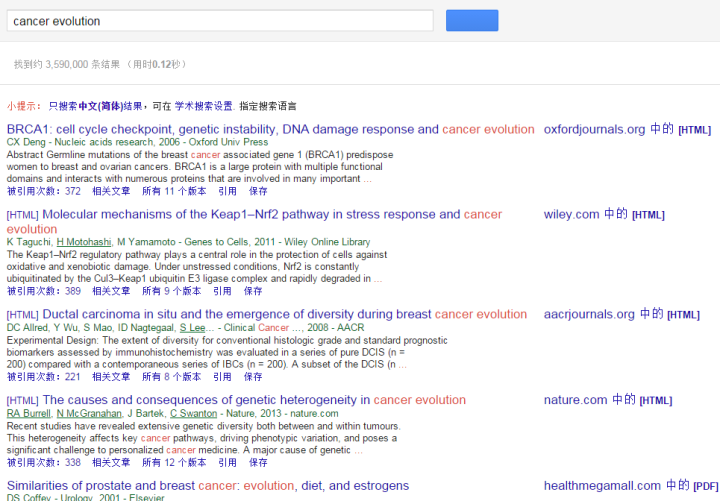Viewport: 720px width, 501px height.
Task: View 被引用次数: 338 citations
Action: pyautogui.click(x=44, y=462)
